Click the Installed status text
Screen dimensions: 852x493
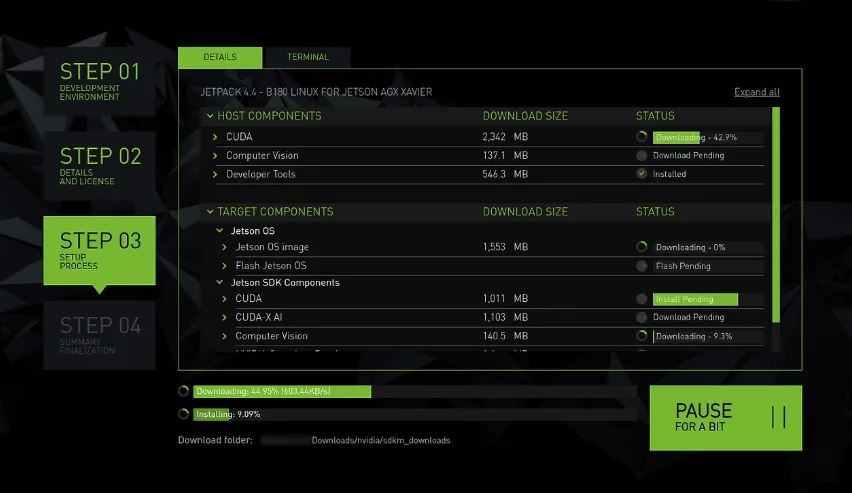(669, 174)
